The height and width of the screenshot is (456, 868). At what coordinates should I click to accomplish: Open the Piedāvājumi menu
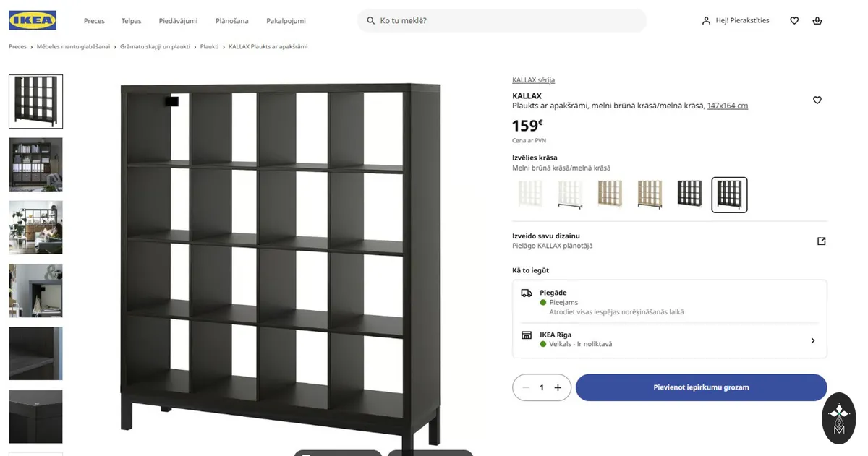pyautogui.click(x=178, y=21)
